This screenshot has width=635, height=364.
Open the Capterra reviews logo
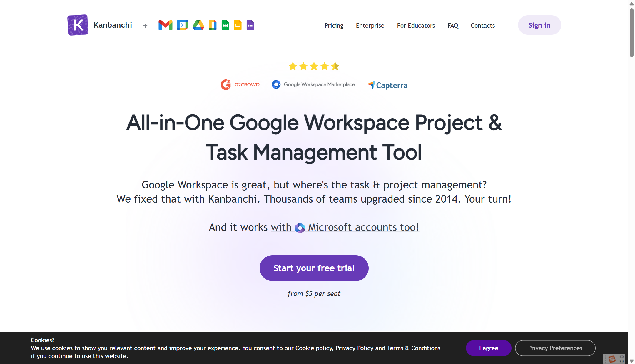pyautogui.click(x=387, y=85)
